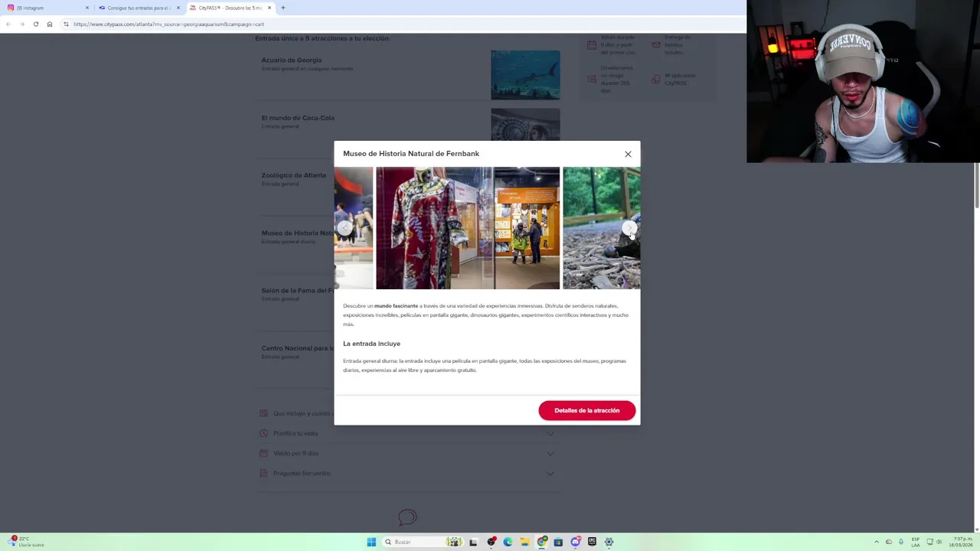Click the Coca-Cola world thumbnail image
This screenshot has height=551, width=980.
point(525,124)
